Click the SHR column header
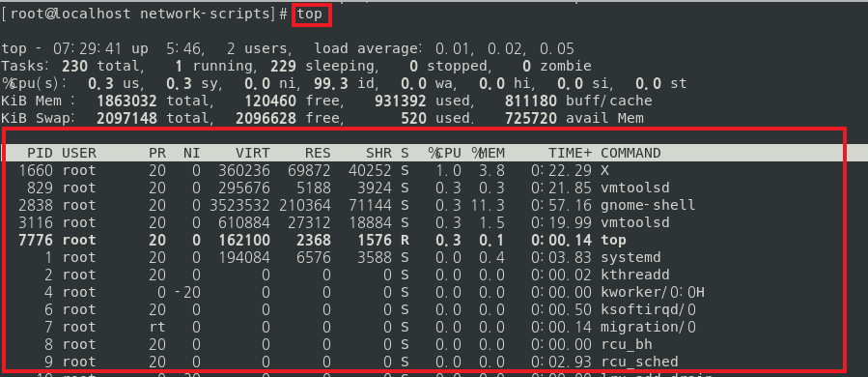The height and width of the screenshot is (377, 868). coord(378,153)
